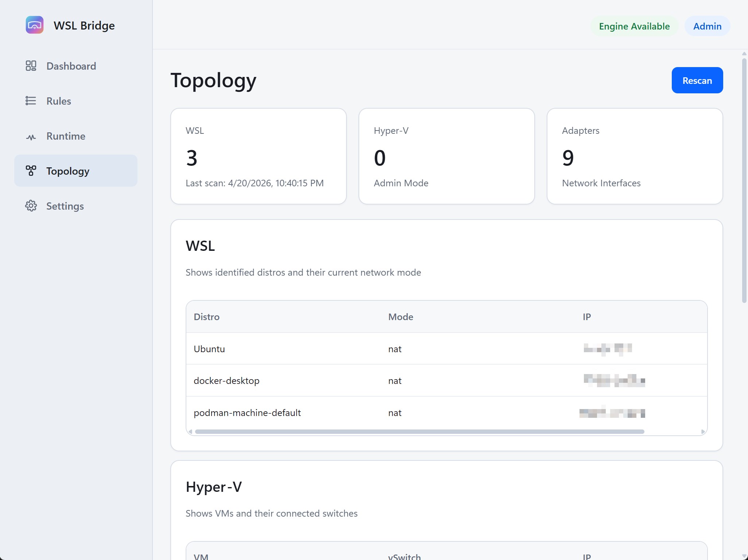The image size is (748, 560).
Task: Click the page vertical scrollbar thumb
Action: (x=744, y=180)
